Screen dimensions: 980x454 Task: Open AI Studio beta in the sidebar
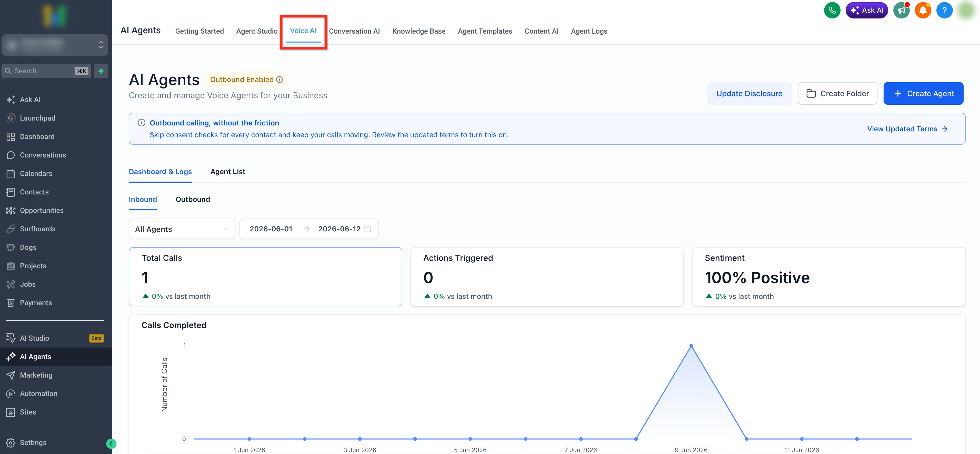[56, 338]
